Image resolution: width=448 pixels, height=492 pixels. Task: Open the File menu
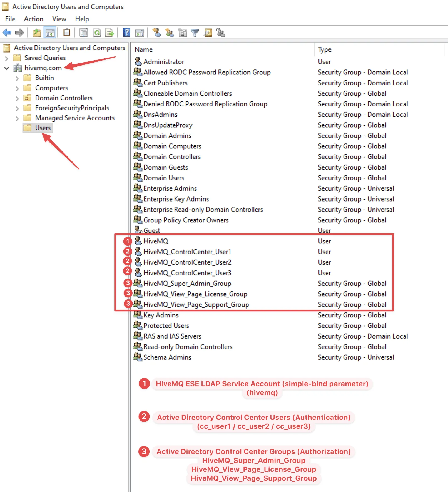pos(10,19)
